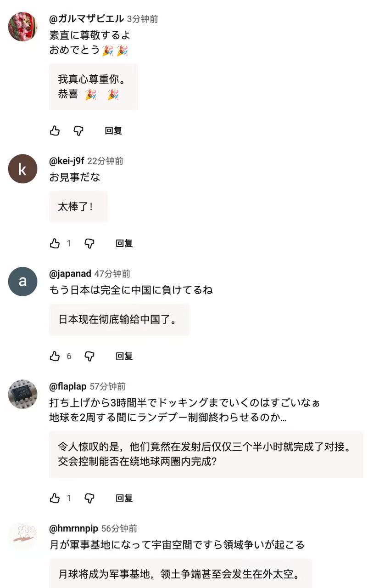Dislike the comment by @ガルマザビエル
Screen dimensions: 379x588
tap(79, 131)
